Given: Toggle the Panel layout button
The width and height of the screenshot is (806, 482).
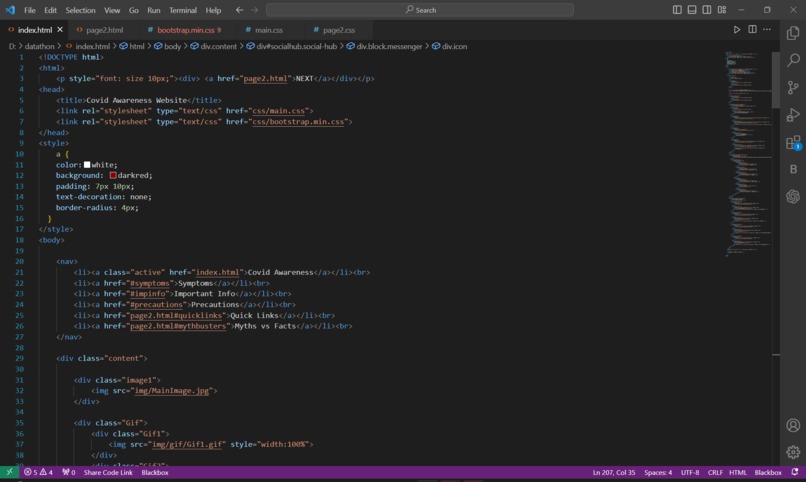Looking at the screenshot, I should [x=692, y=10].
